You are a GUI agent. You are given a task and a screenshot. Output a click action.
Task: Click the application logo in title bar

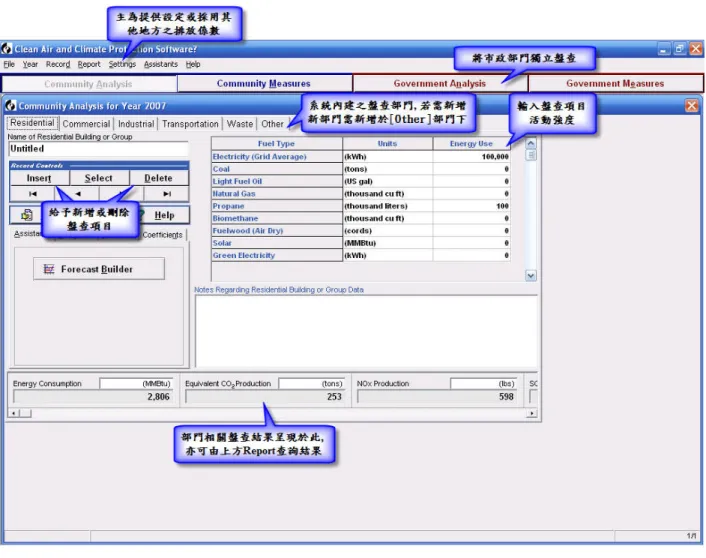(7, 49)
